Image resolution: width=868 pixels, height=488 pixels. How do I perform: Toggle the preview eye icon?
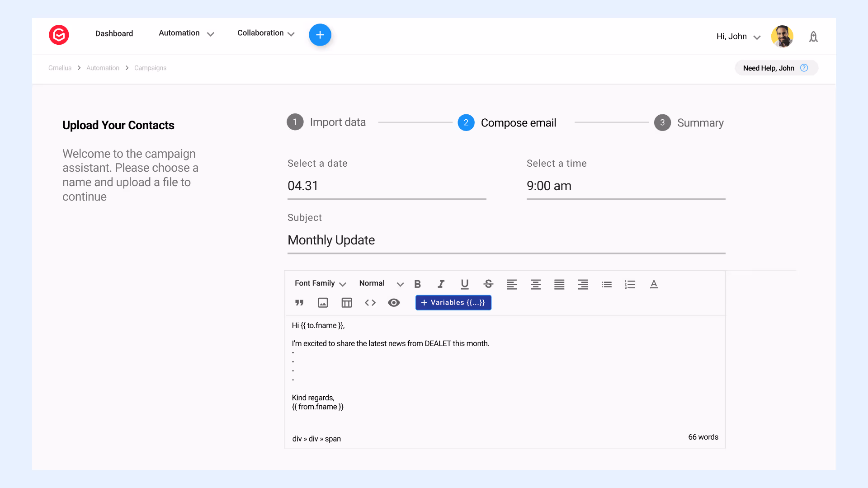pyautogui.click(x=394, y=303)
